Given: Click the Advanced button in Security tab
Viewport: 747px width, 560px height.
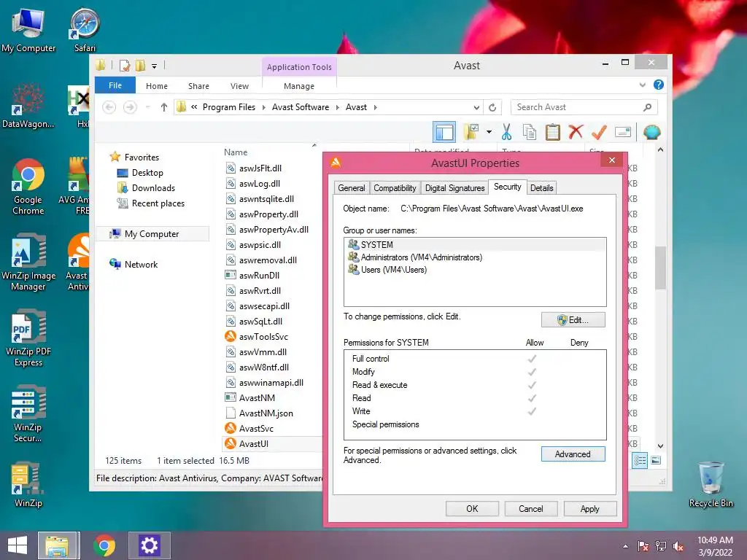Looking at the screenshot, I should pyautogui.click(x=573, y=454).
